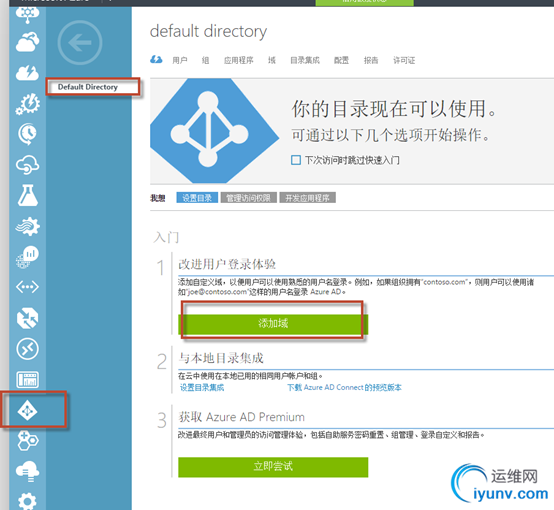Image resolution: width=554 pixels, height=510 pixels.
Task: Open the management services window icon
Action: click(28, 380)
